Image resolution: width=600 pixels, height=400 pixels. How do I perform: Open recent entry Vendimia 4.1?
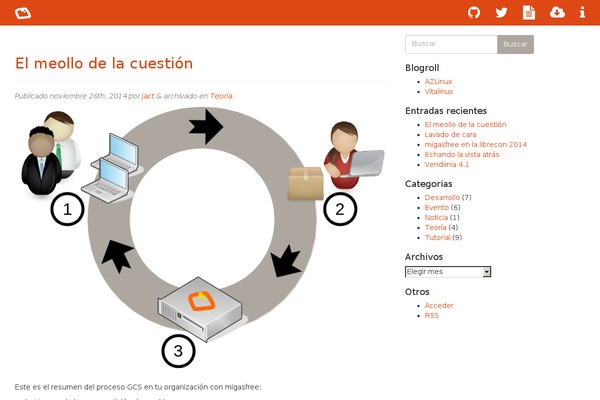pos(447,164)
